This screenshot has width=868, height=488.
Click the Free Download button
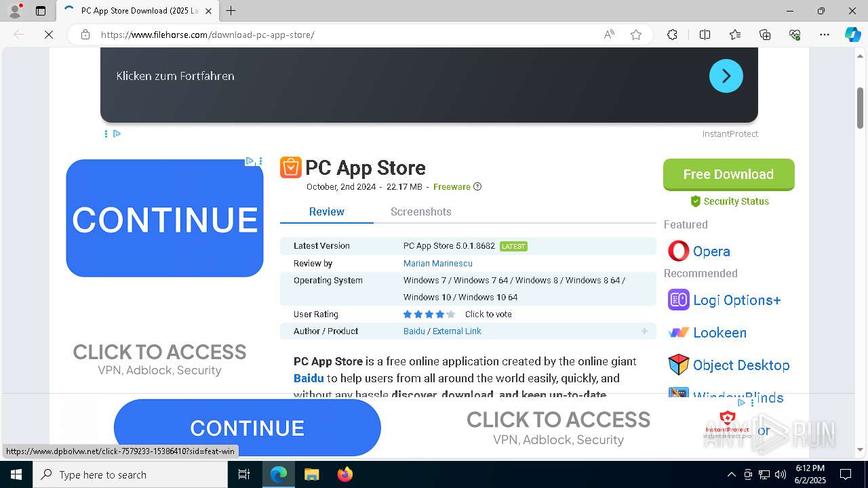point(728,174)
